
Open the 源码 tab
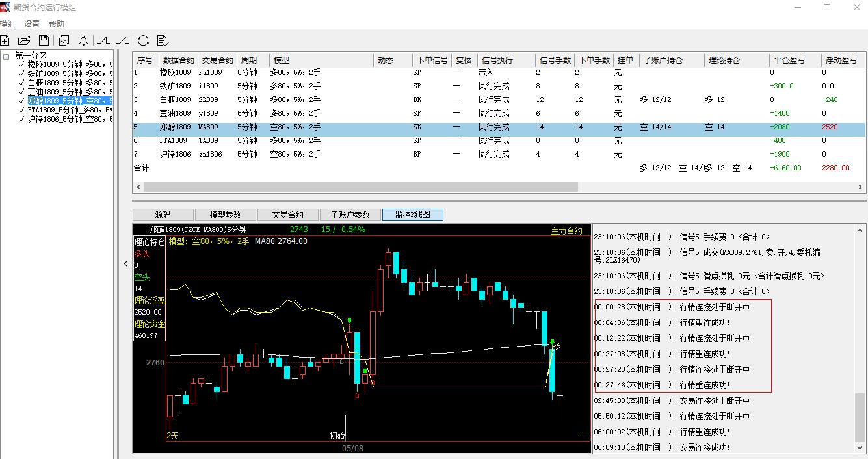click(x=163, y=215)
